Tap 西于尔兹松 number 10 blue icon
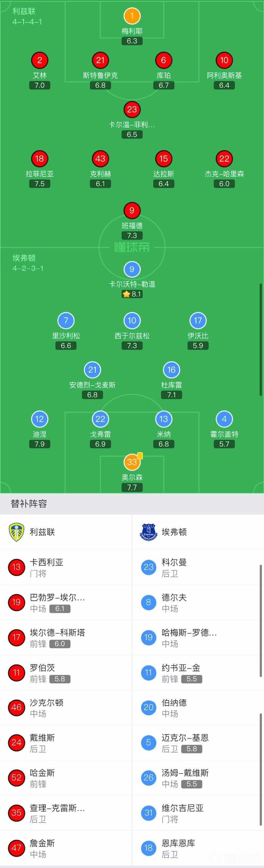This screenshot has width=264, height=868. [x=132, y=320]
